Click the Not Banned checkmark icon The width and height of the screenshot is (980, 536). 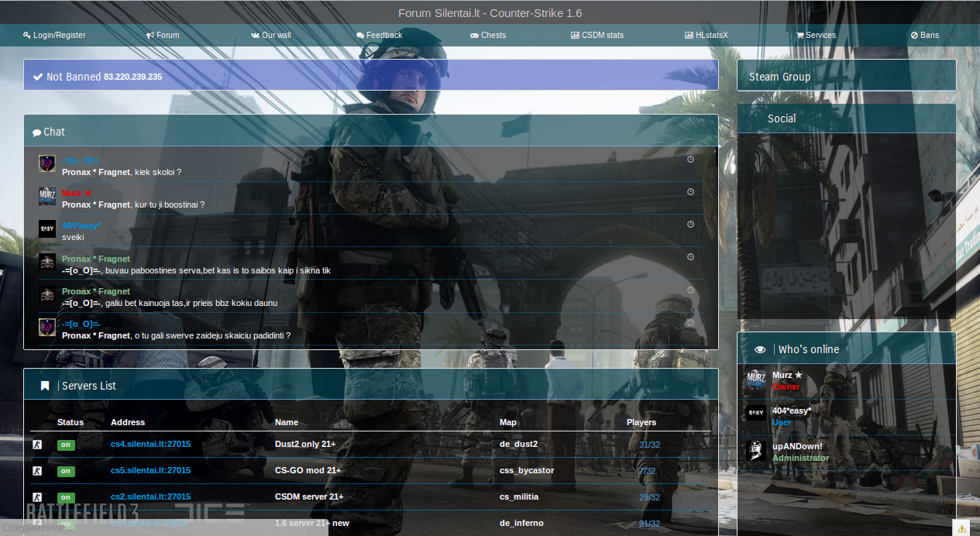(37, 77)
